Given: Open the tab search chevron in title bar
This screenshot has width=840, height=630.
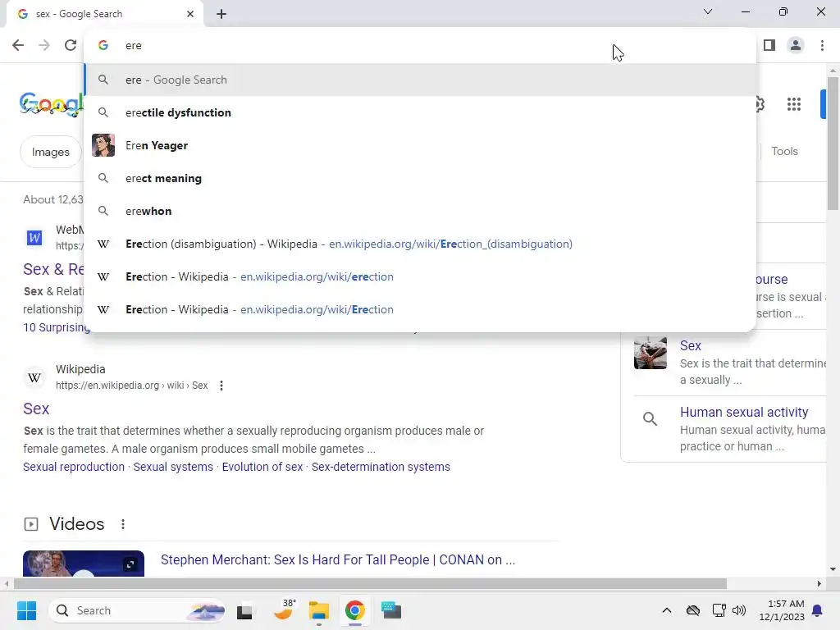Looking at the screenshot, I should tap(708, 11).
